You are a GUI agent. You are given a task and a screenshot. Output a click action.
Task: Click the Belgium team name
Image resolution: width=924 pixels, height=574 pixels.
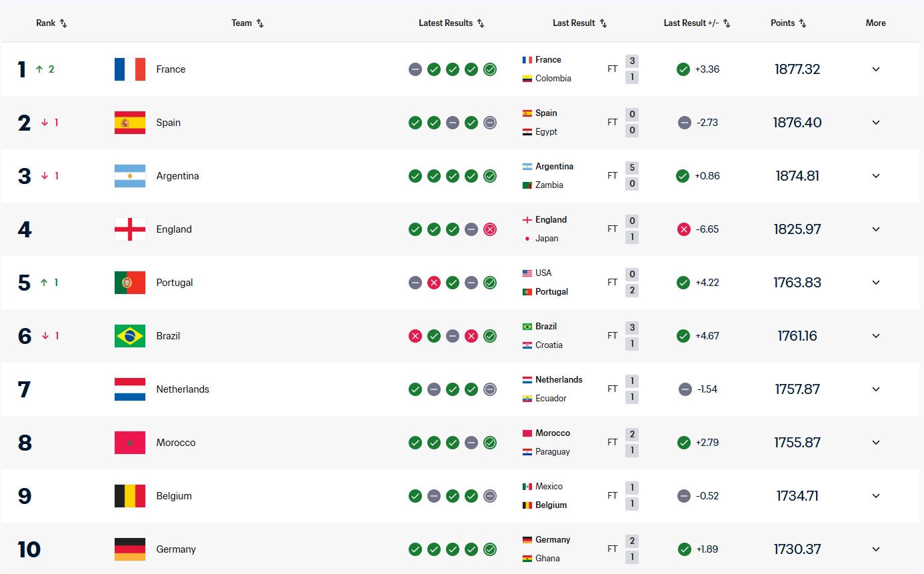click(174, 496)
